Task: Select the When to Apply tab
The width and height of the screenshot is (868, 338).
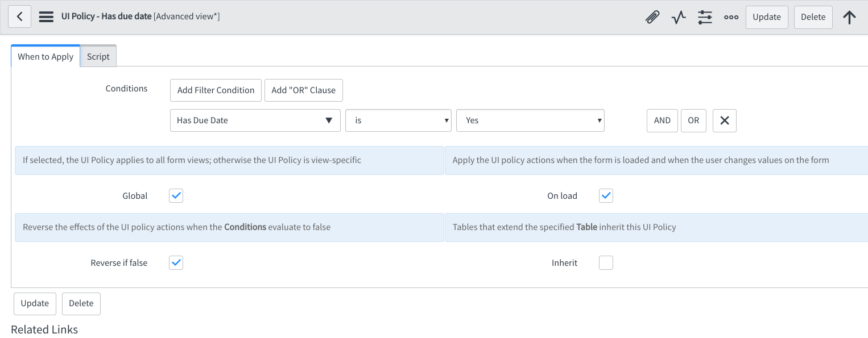Action: point(46,56)
